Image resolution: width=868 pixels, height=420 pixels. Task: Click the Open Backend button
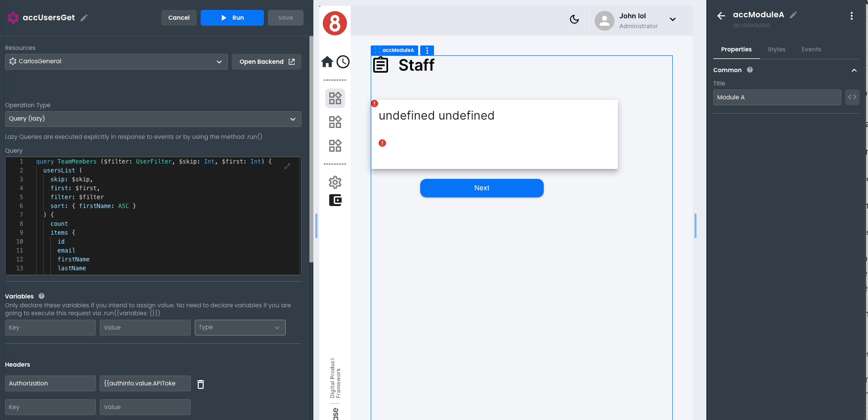(266, 62)
